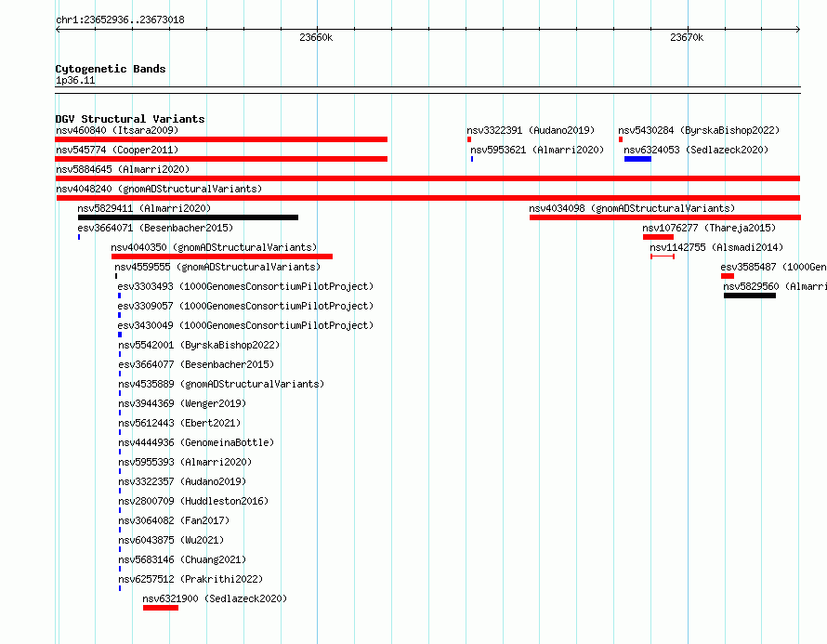The width and height of the screenshot is (827, 644).
Task: Select the red bar under nsv4040350
Action: 222,256
